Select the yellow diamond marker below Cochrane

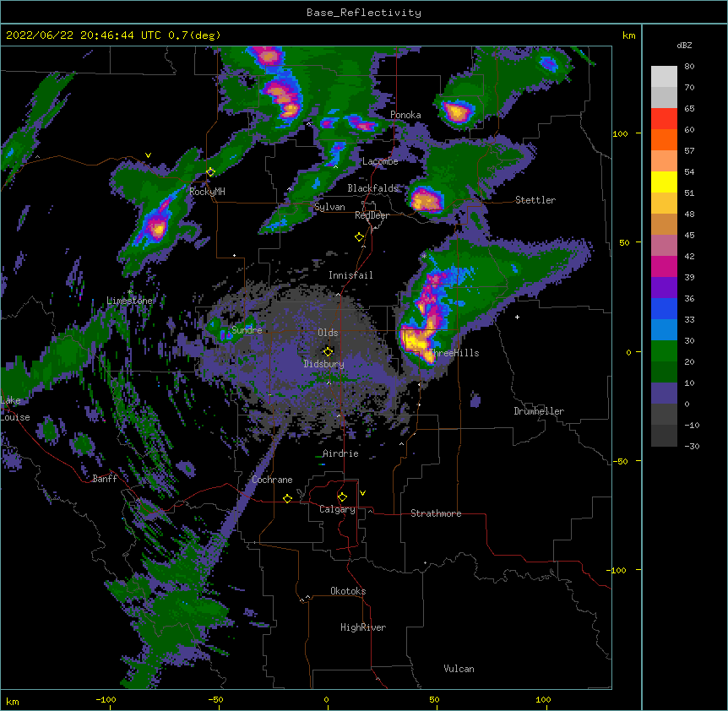287,498
